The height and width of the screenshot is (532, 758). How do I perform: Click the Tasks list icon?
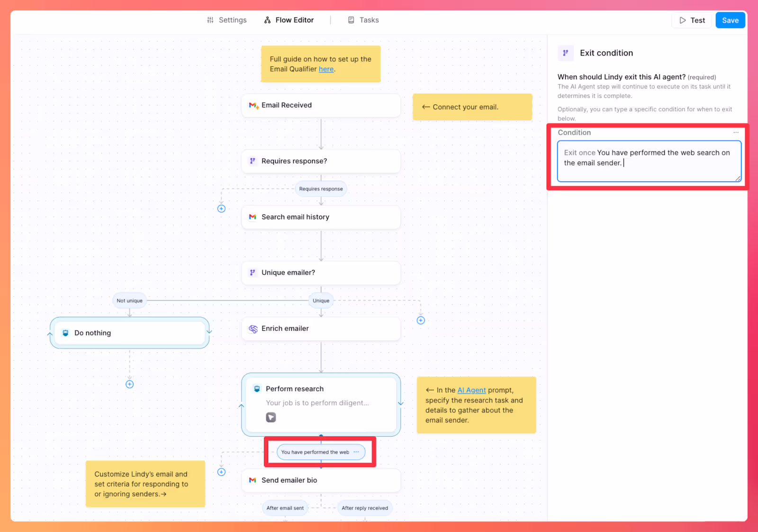[x=351, y=20]
